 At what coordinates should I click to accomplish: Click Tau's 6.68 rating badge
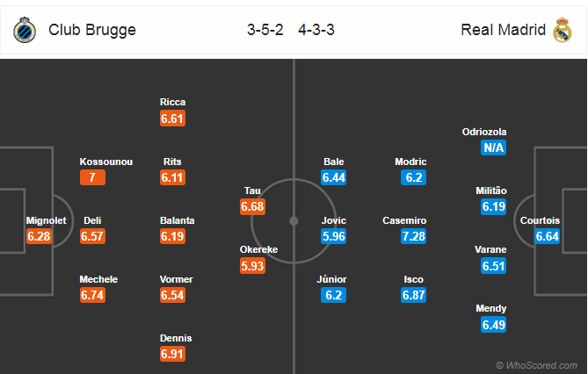(253, 206)
